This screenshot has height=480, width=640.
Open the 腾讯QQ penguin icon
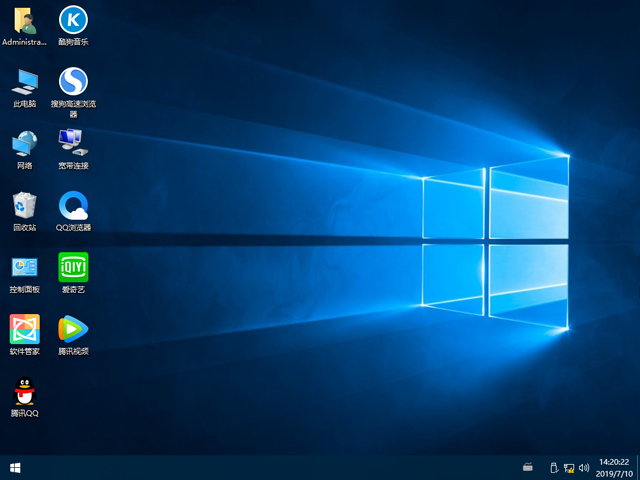coord(25,397)
